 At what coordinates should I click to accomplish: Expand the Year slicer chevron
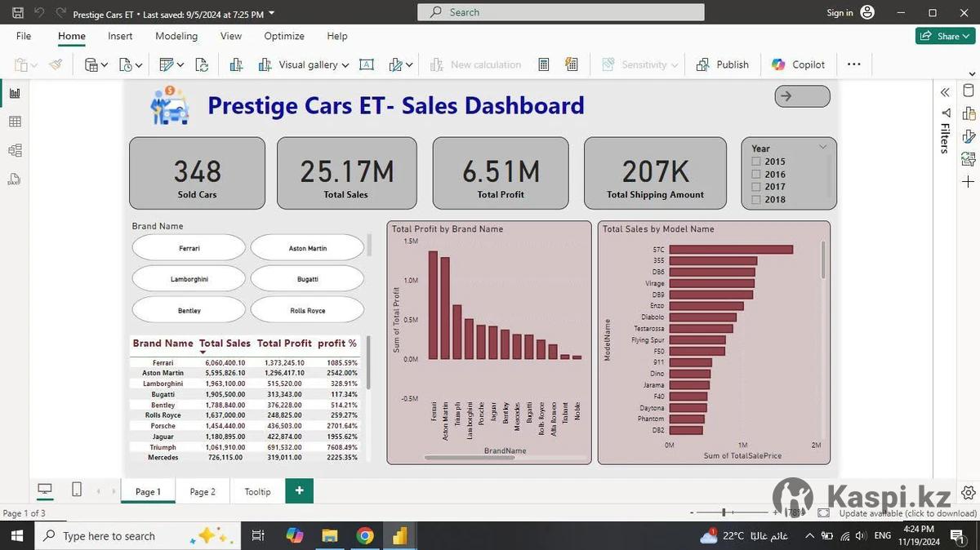tap(822, 147)
